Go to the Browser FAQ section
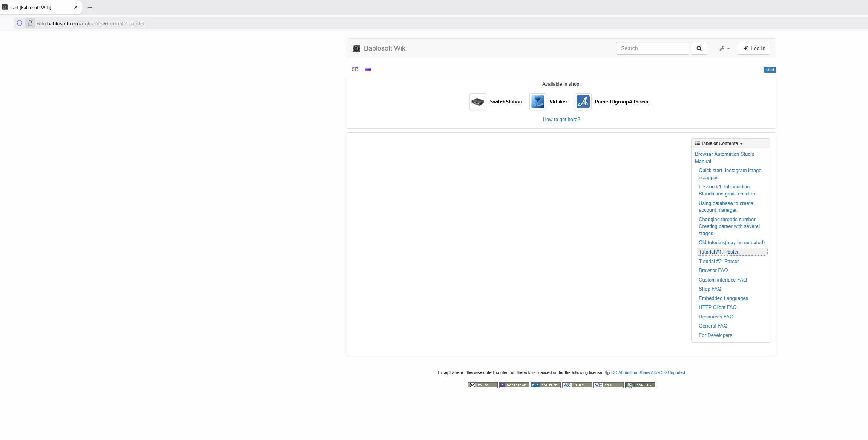 pos(713,271)
